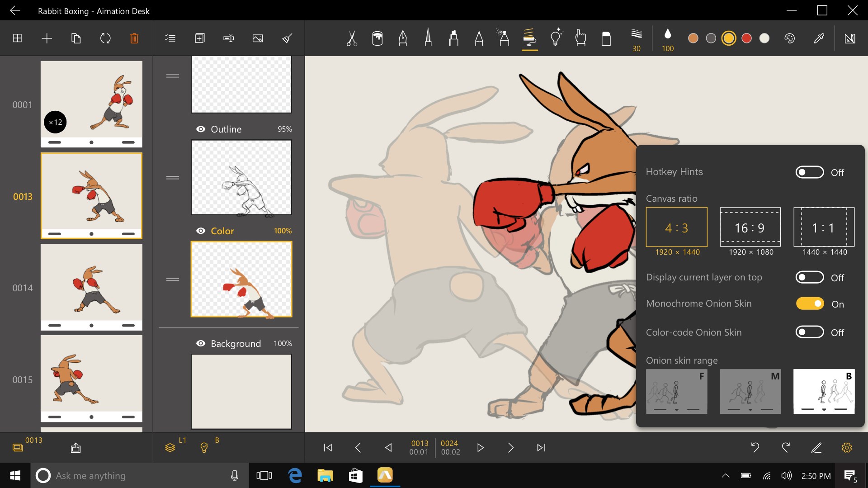Activate the Light bulb tool
The image size is (868, 488).
point(556,38)
